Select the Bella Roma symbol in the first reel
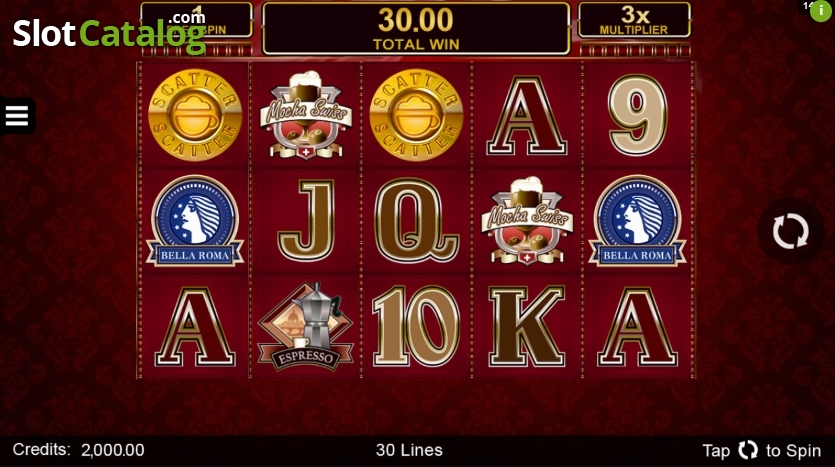 (x=195, y=221)
